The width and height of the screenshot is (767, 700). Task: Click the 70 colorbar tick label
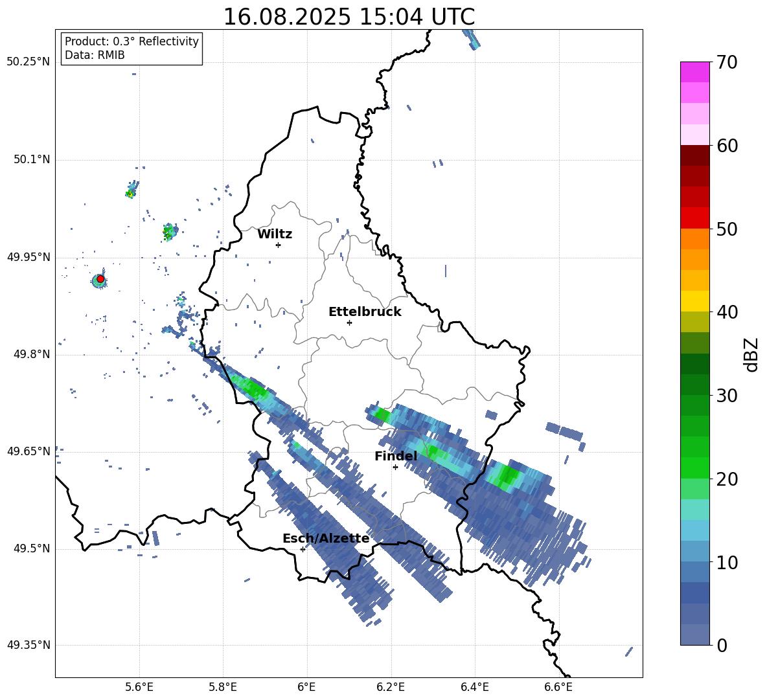pos(727,63)
